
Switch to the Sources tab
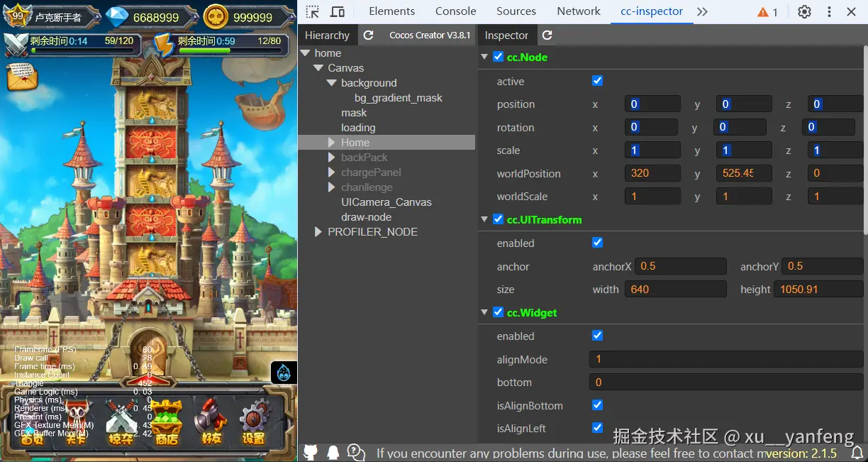click(516, 11)
